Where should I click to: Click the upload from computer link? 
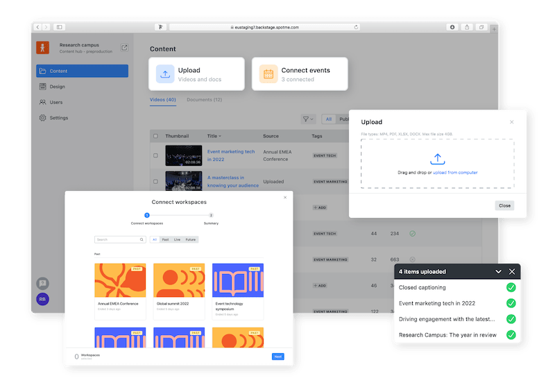tap(455, 173)
